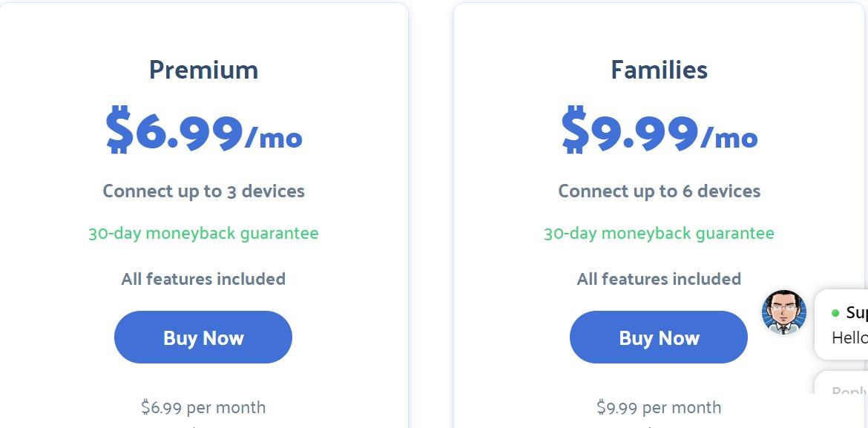Click the Premium plan heading
Screen dimensions: 868x428
click(x=203, y=70)
